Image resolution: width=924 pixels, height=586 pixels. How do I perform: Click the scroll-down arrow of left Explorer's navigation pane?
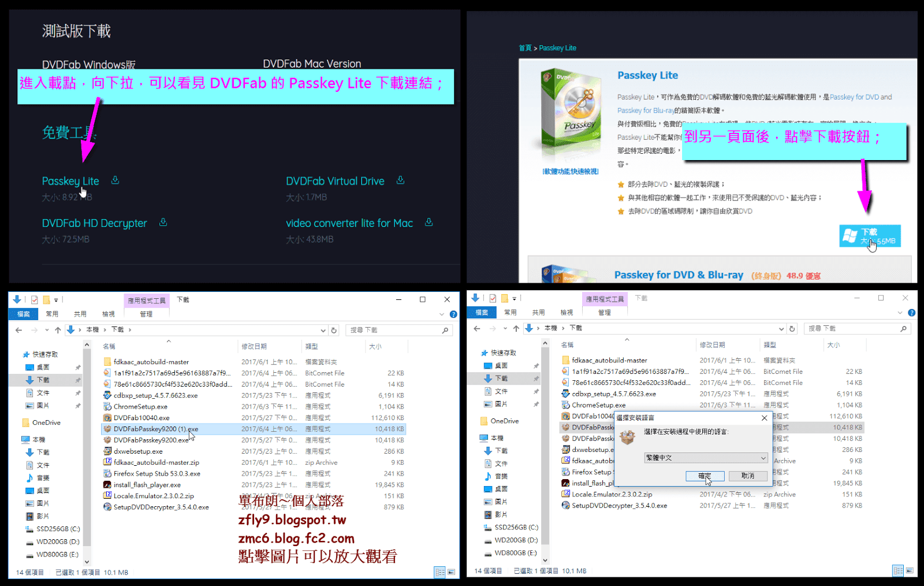[x=87, y=561]
